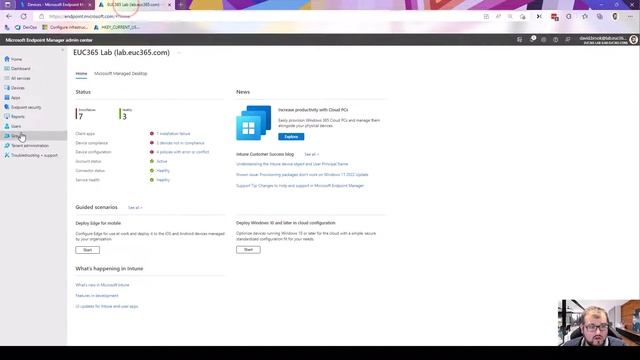
Task: Open the pin icon beside the EUC365 Lab title
Action: (179, 53)
